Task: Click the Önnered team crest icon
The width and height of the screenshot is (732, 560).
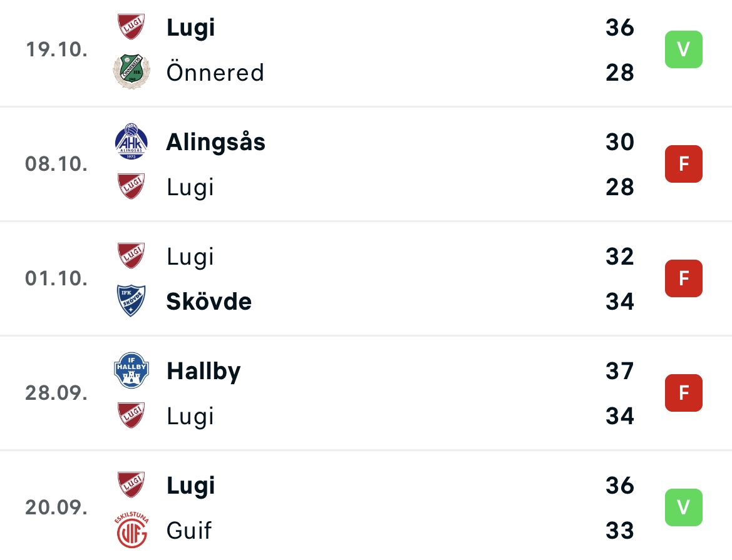Action: [131, 71]
